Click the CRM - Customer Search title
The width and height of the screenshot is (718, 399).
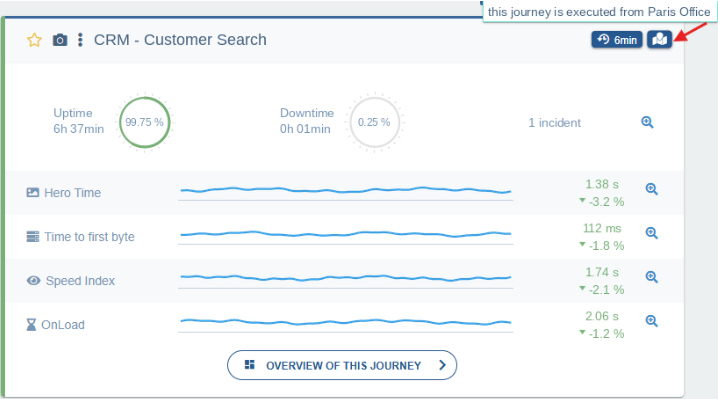pyautogui.click(x=180, y=40)
